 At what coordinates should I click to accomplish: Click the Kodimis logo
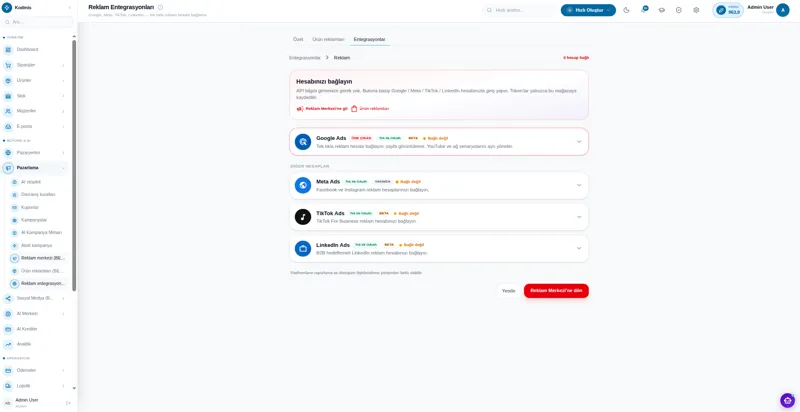pos(7,7)
